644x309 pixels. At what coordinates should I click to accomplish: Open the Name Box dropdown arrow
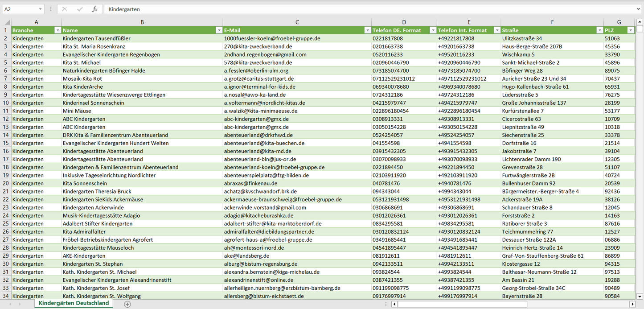(40, 9)
